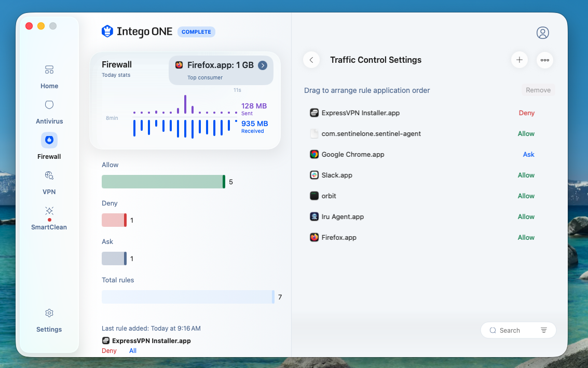This screenshot has height=368, width=588.
Task: Click the All link under last rule
Action: [133, 351]
